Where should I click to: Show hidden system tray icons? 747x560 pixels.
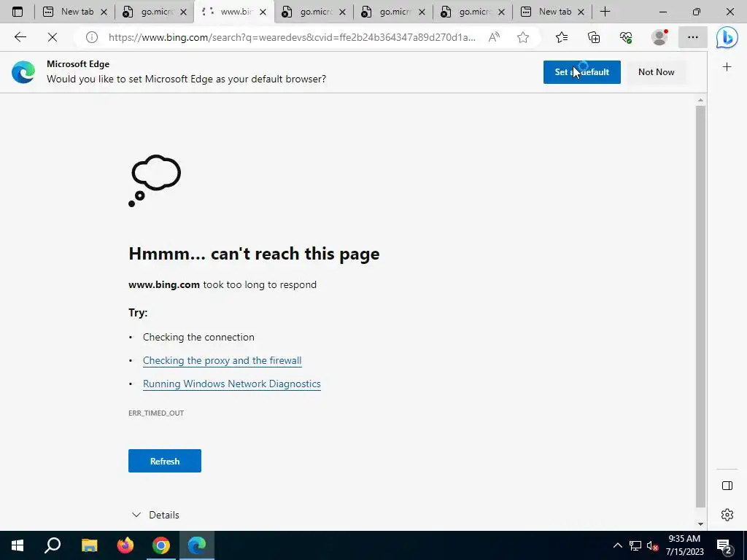[x=617, y=545]
